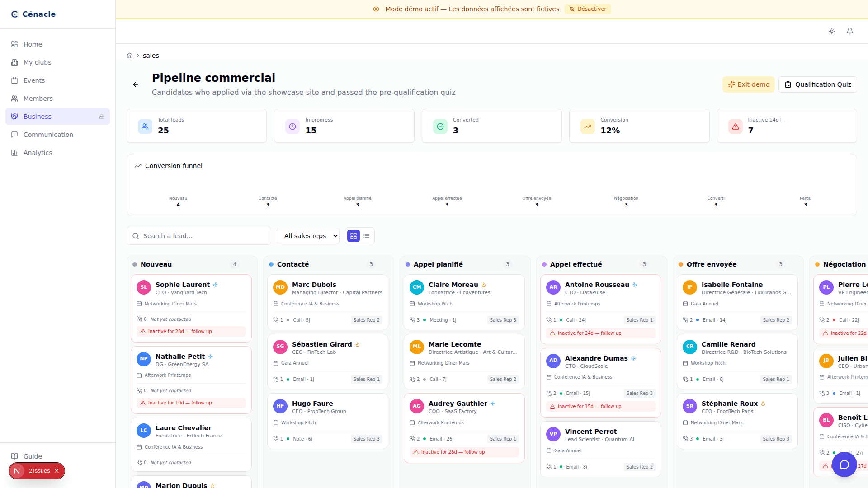The image size is (868, 488).
Task: Toggle light/dark theme with the sun icon
Action: [832, 31]
